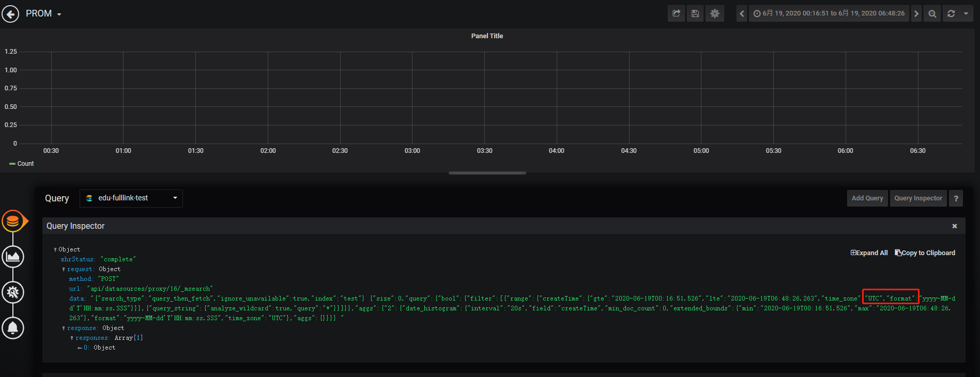Shift time range forward
Viewport: 980px width, 377px height.
(x=916, y=13)
